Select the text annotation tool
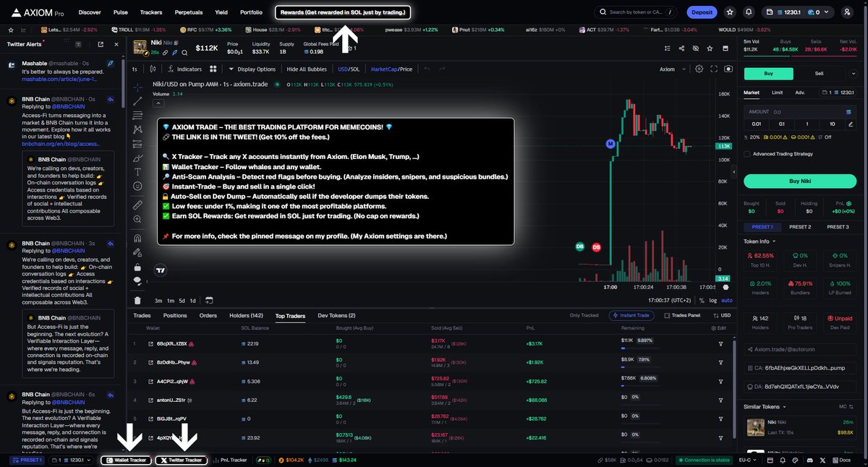Viewport: 868px width, 467px height. click(137, 172)
